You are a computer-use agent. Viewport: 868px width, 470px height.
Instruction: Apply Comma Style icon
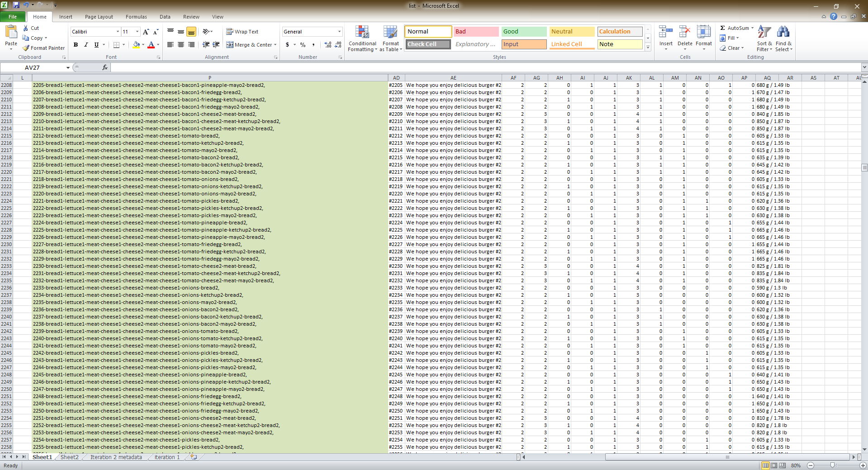(313, 45)
